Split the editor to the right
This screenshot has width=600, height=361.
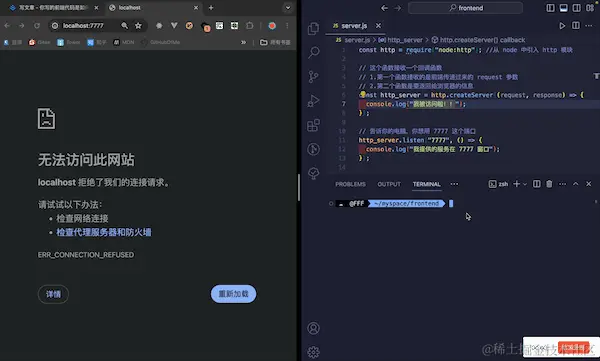576,26
